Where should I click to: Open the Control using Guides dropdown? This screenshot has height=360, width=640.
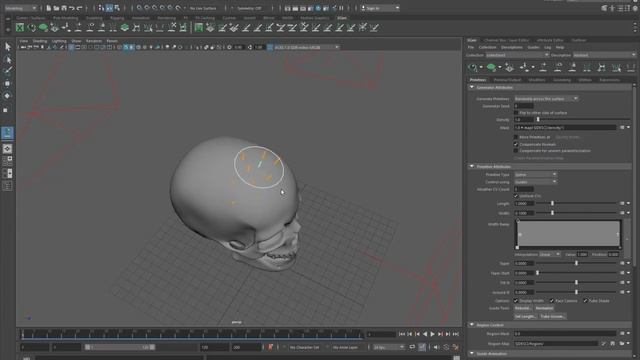point(535,182)
